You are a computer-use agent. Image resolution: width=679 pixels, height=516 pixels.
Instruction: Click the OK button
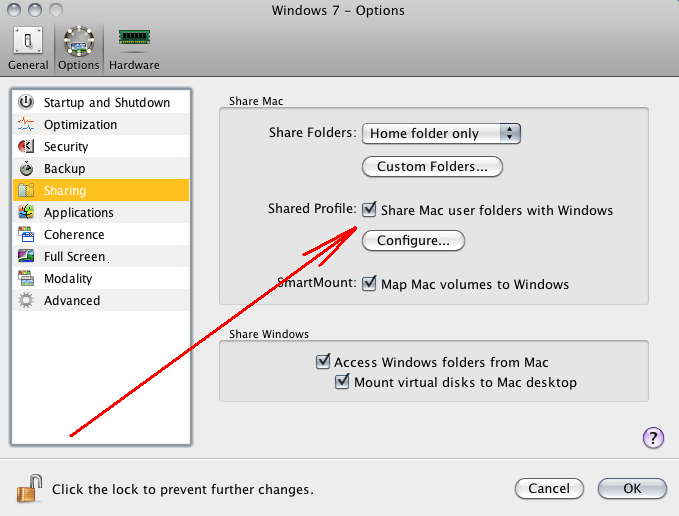pyautogui.click(x=632, y=489)
